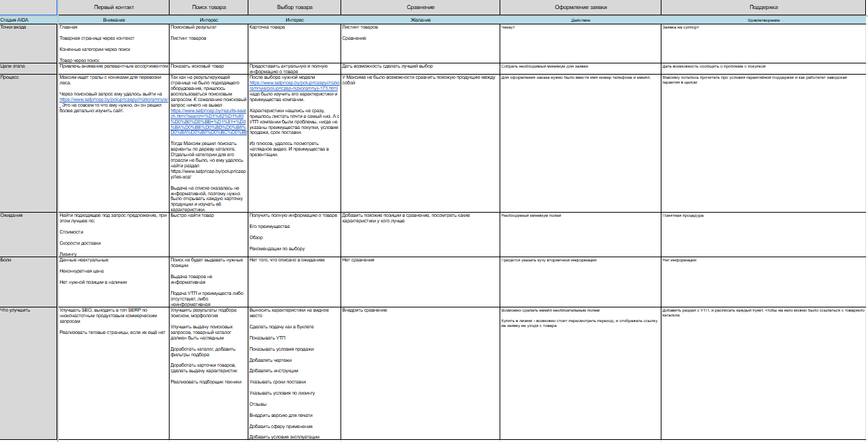Select the Заявка на суппорт cell

(680, 27)
